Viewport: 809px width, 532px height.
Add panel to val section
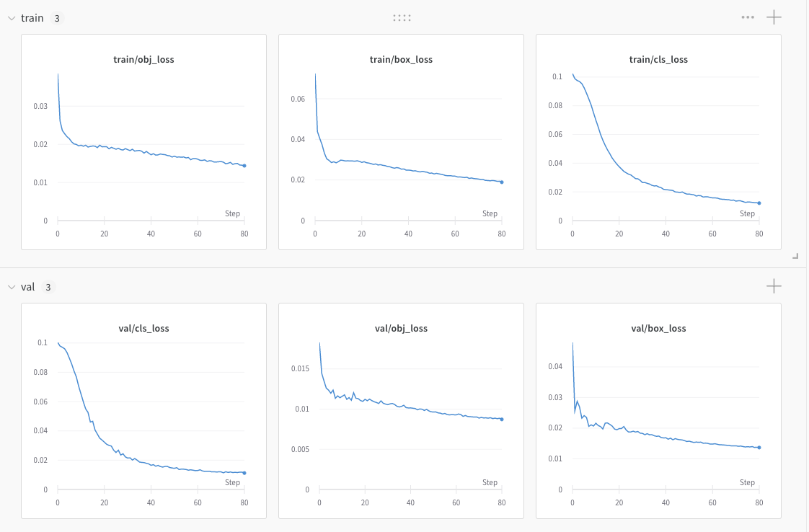(x=774, y=286)
